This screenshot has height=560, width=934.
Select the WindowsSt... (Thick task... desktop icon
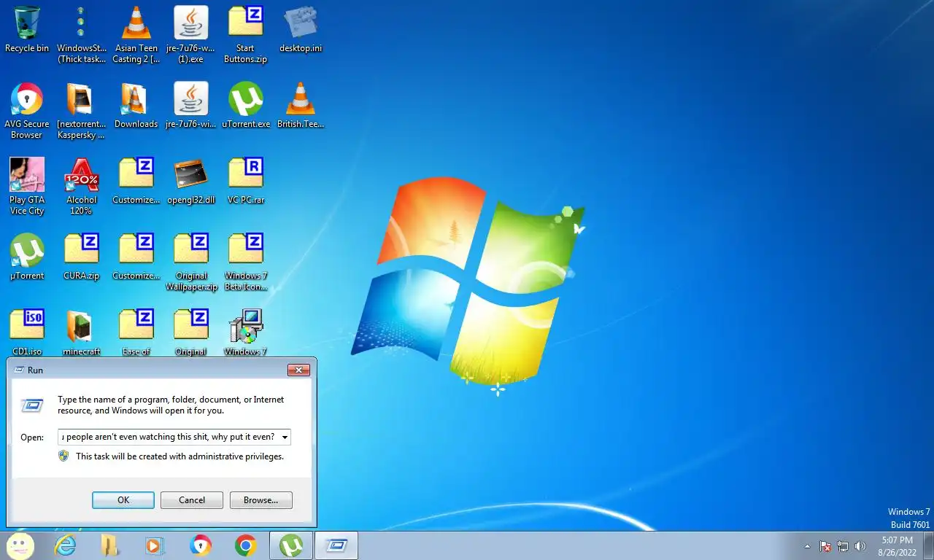tap(82, 34)
